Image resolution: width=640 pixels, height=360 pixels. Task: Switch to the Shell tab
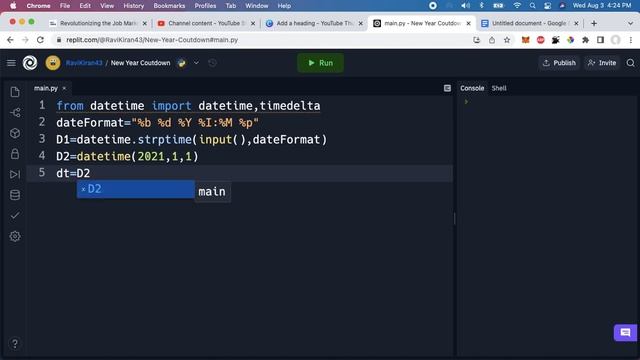click(499, 88)
